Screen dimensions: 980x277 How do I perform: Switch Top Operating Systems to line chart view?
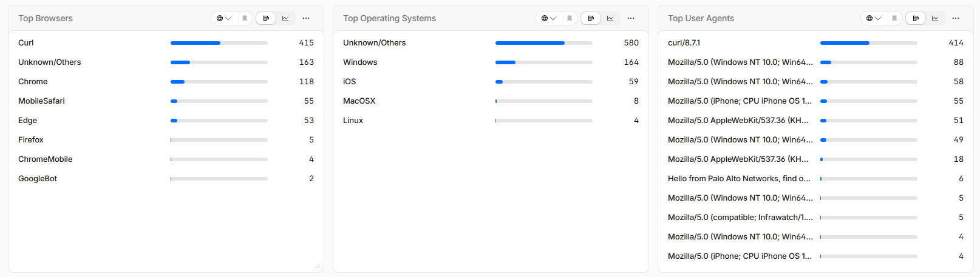coord(610,18)
